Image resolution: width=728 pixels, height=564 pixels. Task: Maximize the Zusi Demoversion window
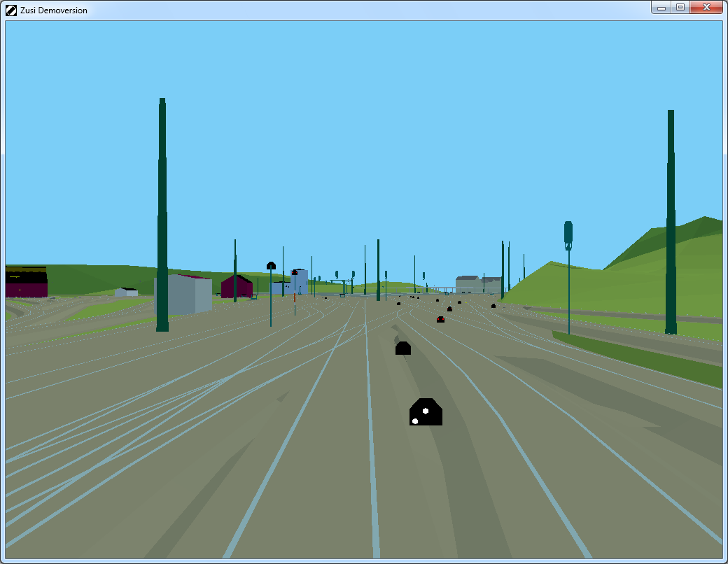coord(680,8)
